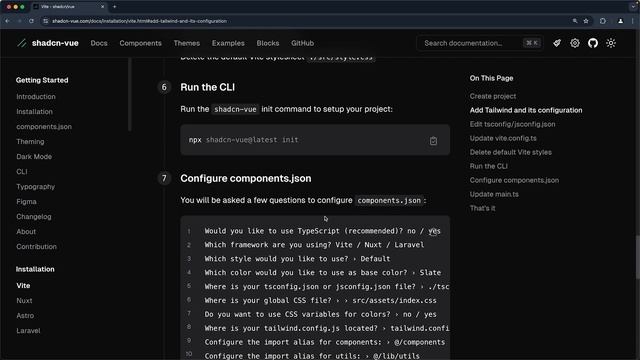Click the npx shadcn-vue@latest init code text
640x360 pixels.
pos(243,140)
